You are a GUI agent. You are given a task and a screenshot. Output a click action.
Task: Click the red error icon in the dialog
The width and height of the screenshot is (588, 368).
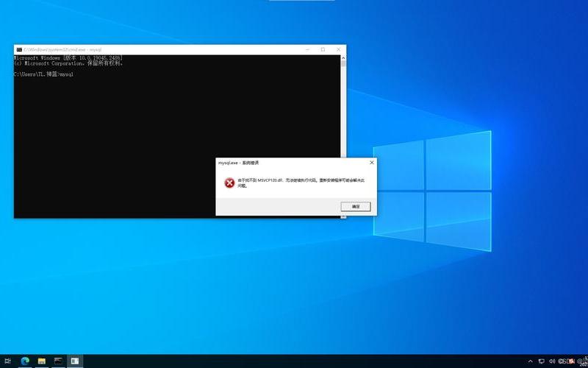point(229,183)
